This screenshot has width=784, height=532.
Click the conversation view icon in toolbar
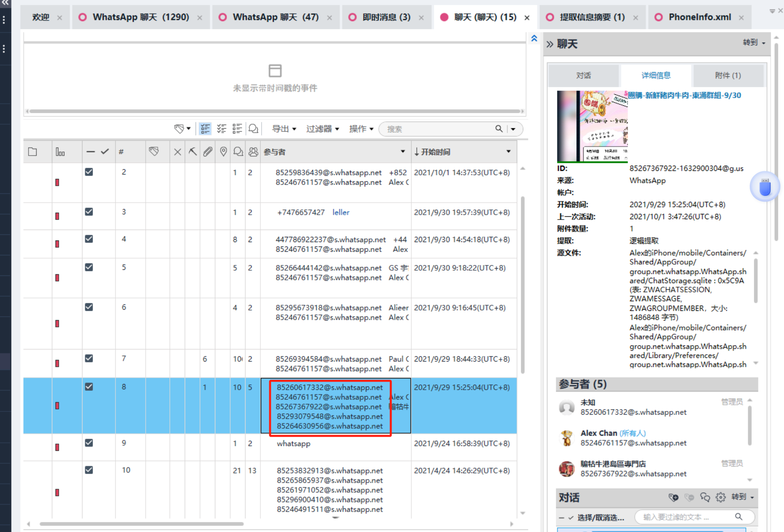[253, 129]
